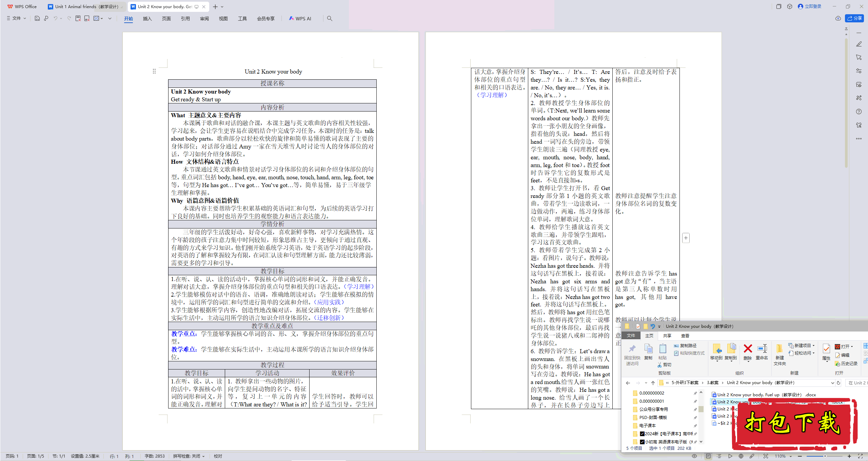Click the Explorer 复制 (Copy) icon
The height and width of the screenshot is (461, 868).
(648, 352)
